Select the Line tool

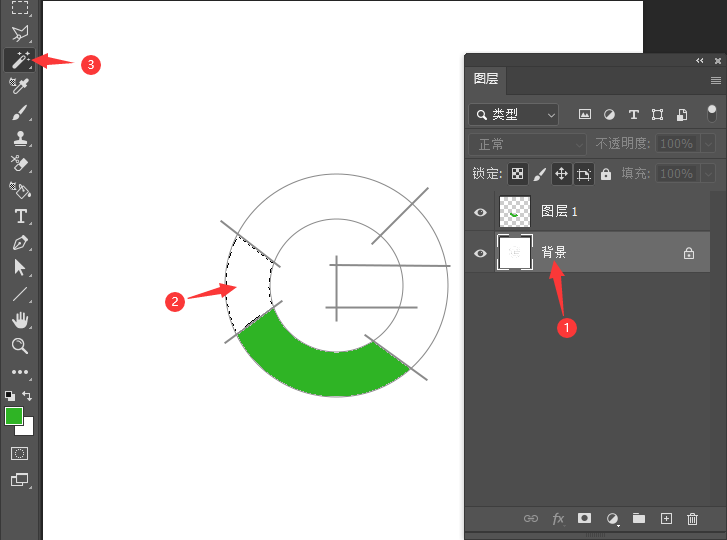pyautogui.click(x=19, y=294)
